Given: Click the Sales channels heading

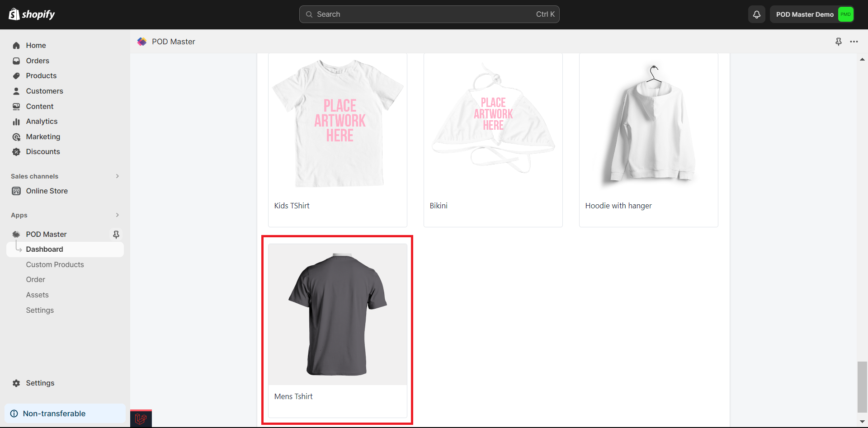Looking at the screenshot, I should (x=34, y=176).
